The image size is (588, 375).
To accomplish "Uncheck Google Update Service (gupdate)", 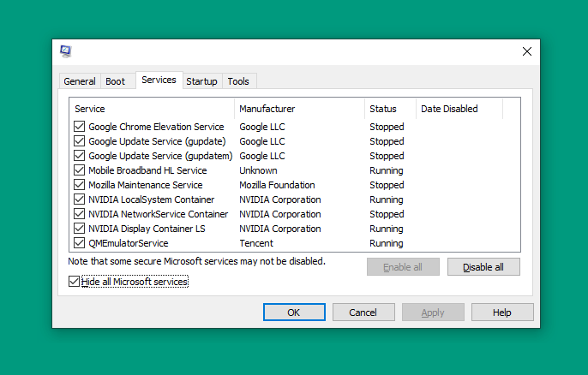I will coord(79,141).
